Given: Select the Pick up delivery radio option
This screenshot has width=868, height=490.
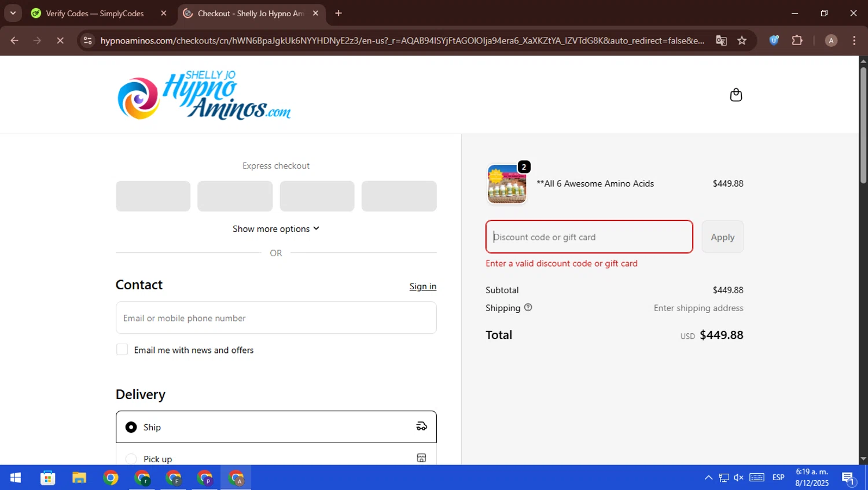Looking at the screenshot, I should [131, 459].
